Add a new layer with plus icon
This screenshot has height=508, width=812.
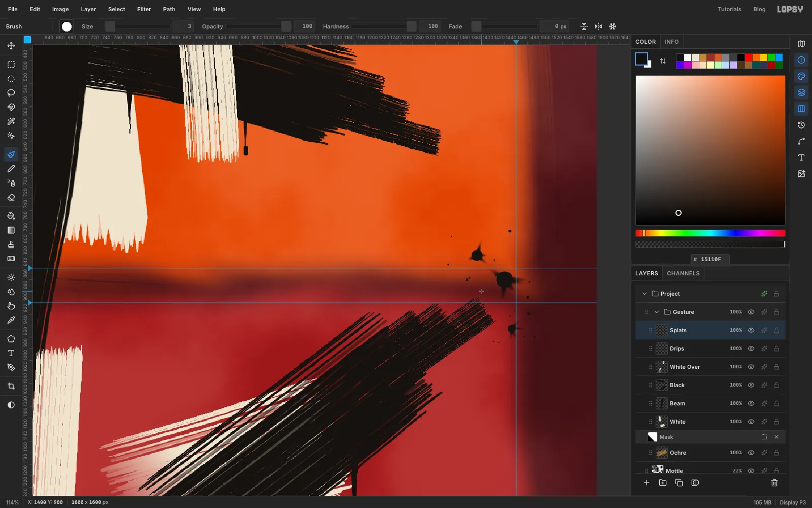pos(647,483)
